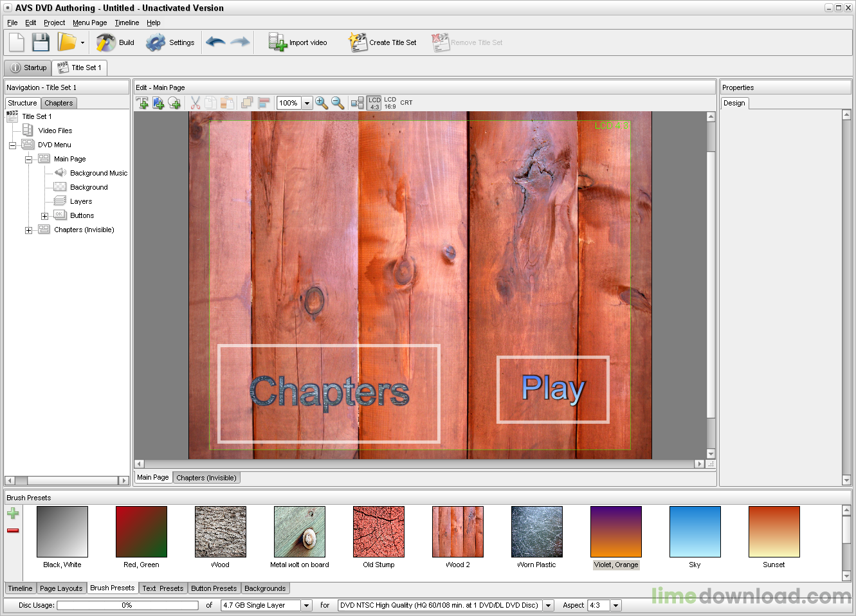Image resolution: width=856 pixels, height=616 pixels.
Task: Click Import video in the toolbar
Action: [298, 42]
